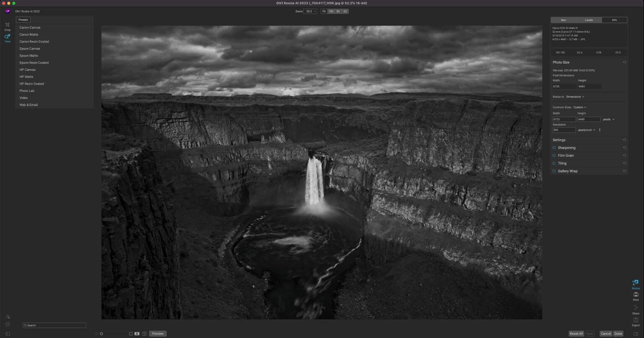Reset the Photo Size settings

[624, 62]
